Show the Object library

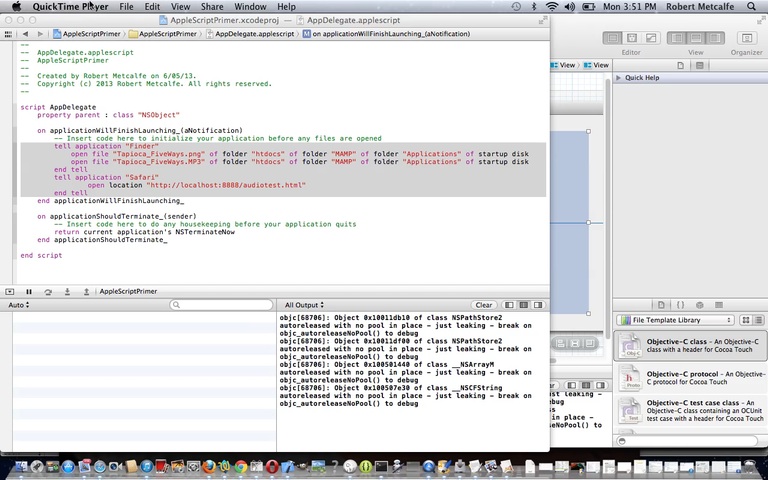pos(699,305)
